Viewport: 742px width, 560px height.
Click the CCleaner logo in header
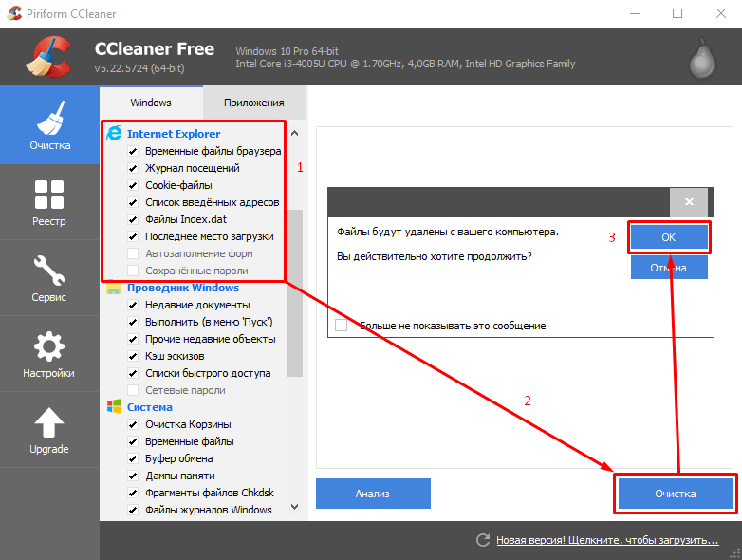tap(48, 57)
